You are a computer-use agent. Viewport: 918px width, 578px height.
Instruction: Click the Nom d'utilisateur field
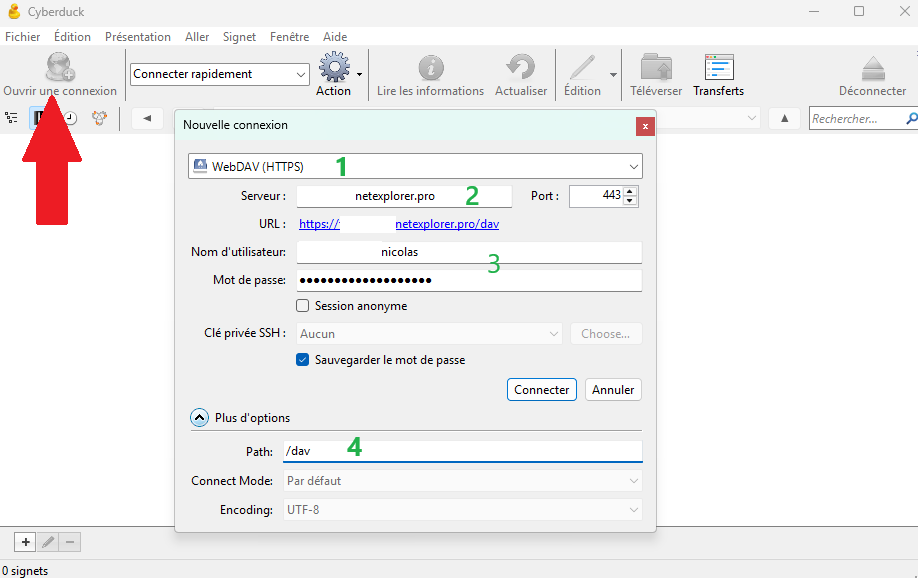pyautogui.click(x=469, y=252)
